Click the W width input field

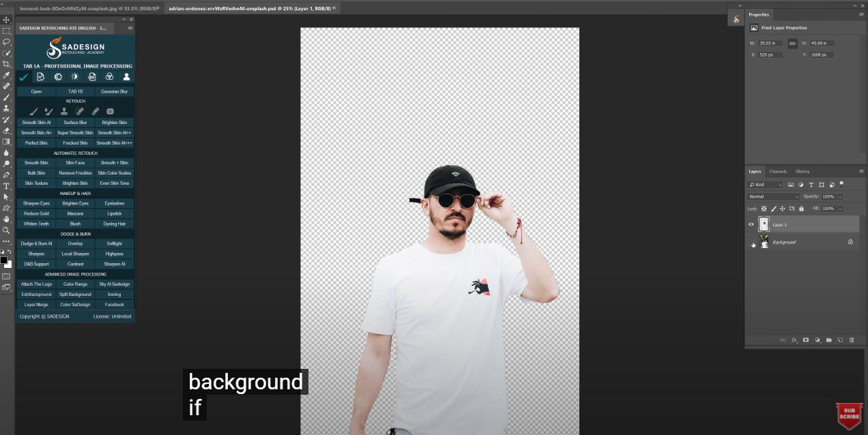tap(772, 43)
